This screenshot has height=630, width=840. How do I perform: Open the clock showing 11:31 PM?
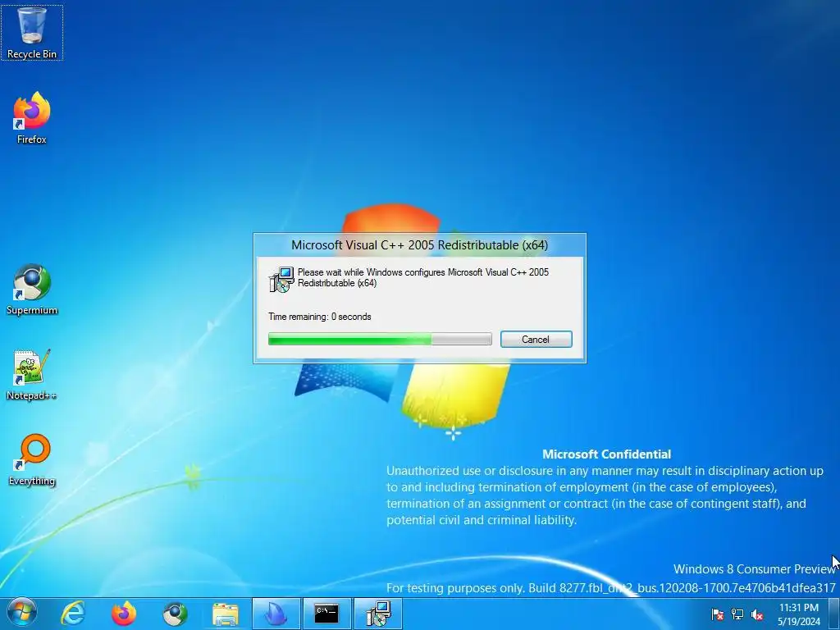coord(799,614)
